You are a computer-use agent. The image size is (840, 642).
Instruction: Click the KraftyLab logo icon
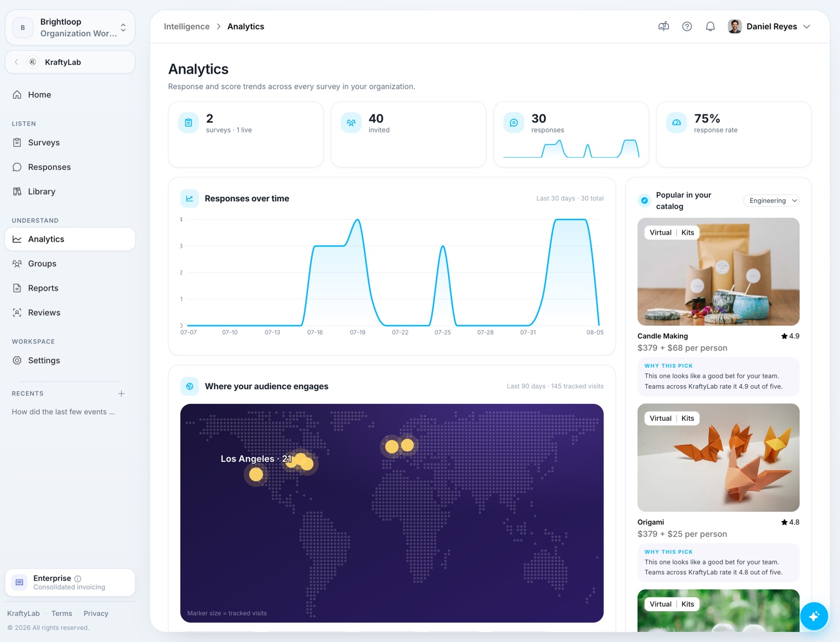33,62
